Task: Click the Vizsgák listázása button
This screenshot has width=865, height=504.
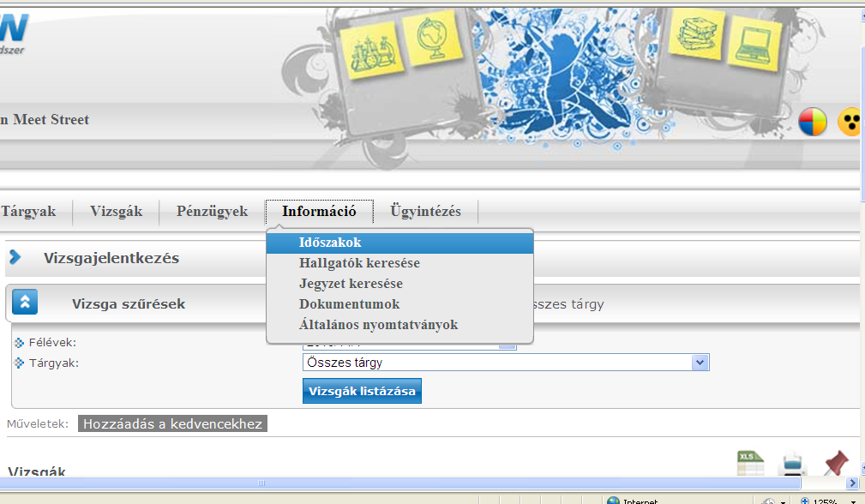Action: (x=362, y=391)
